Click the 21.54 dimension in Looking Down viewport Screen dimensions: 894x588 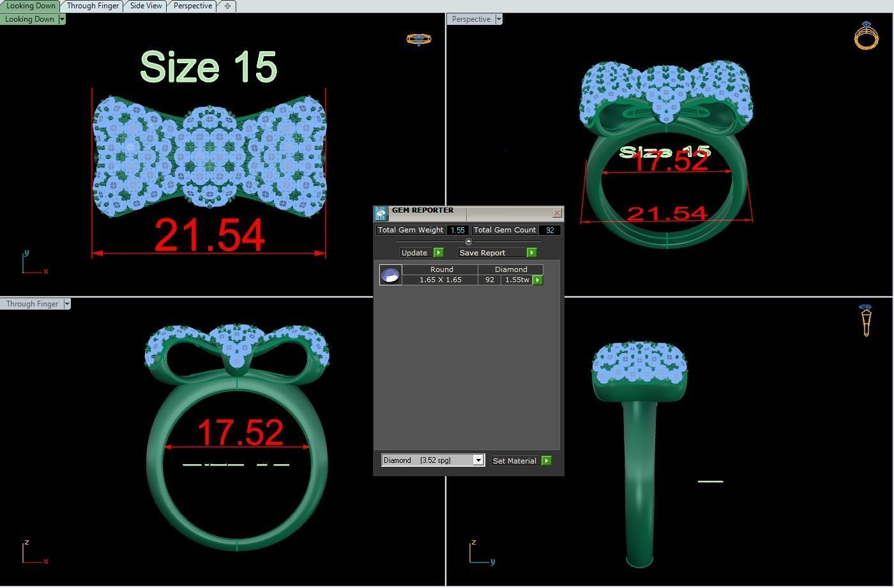click(x=209, y=235)
